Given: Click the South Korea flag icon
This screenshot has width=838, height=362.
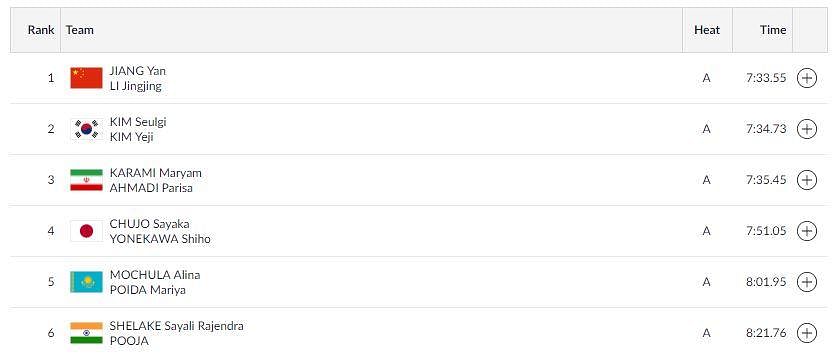Looking at the screenshot, I should 87,129.
